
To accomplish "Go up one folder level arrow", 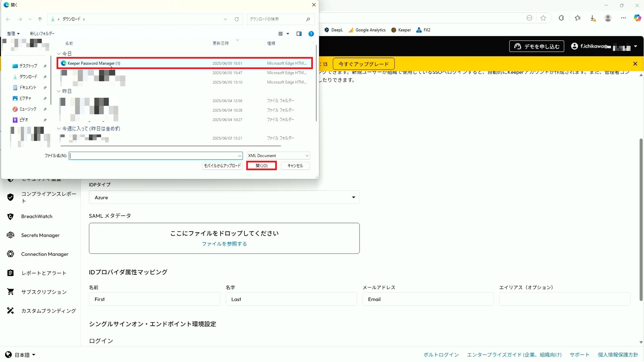I will 40,19.
